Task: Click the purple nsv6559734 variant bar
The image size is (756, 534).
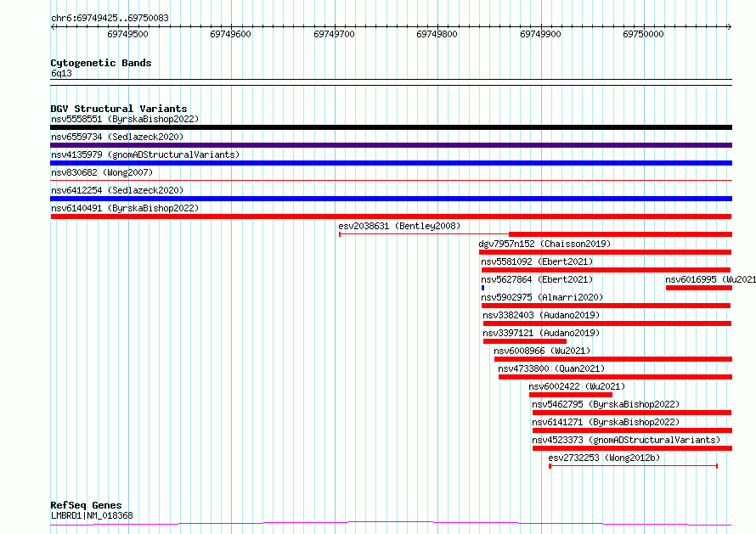Action: point(391,145)
